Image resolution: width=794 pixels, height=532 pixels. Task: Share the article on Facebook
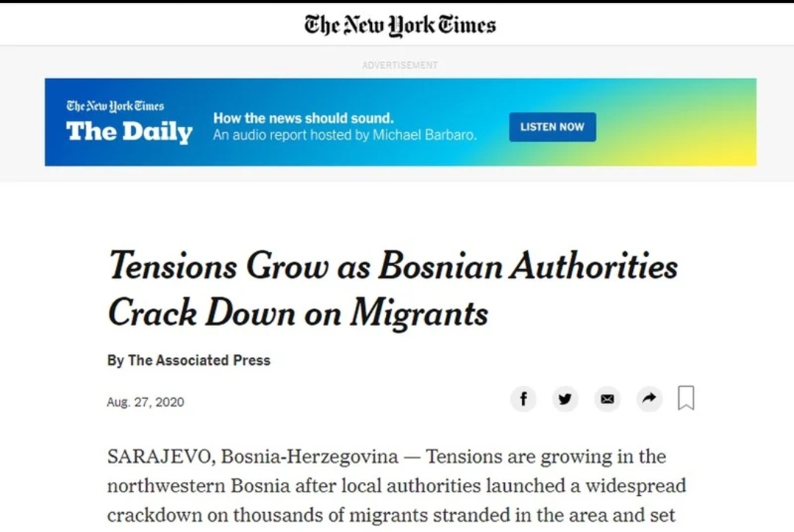tap(523, 399)
